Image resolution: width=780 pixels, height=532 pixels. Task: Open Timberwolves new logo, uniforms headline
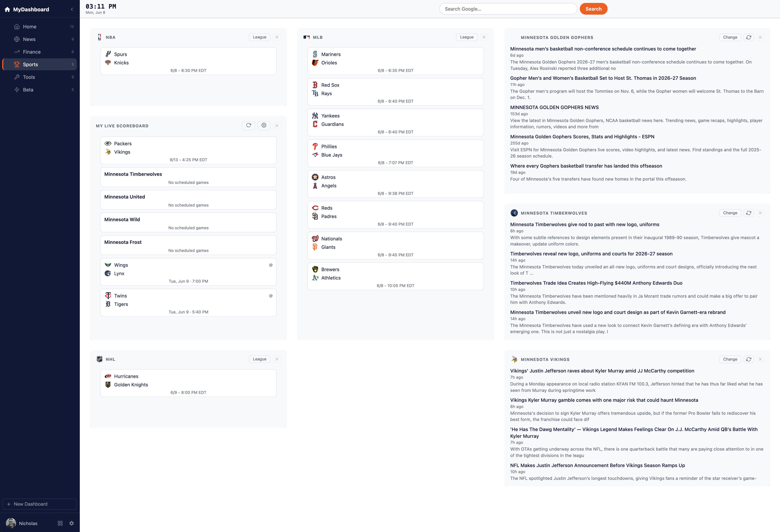coord(584,224)
